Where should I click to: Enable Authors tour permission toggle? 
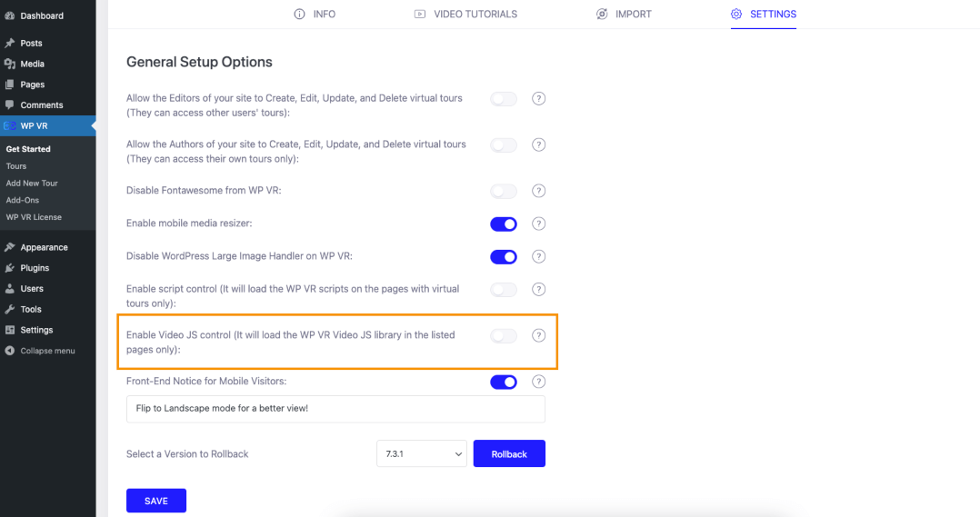503,144
